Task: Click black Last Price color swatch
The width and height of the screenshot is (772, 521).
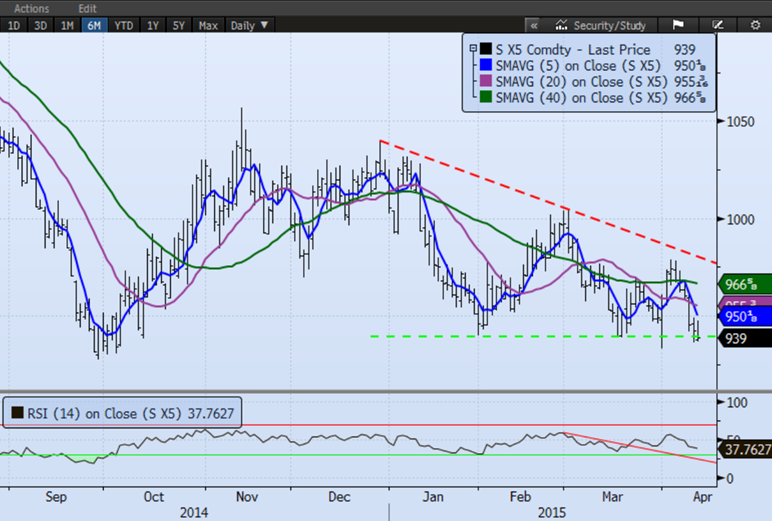Action: pyautogui.click(x=484, y=50)
